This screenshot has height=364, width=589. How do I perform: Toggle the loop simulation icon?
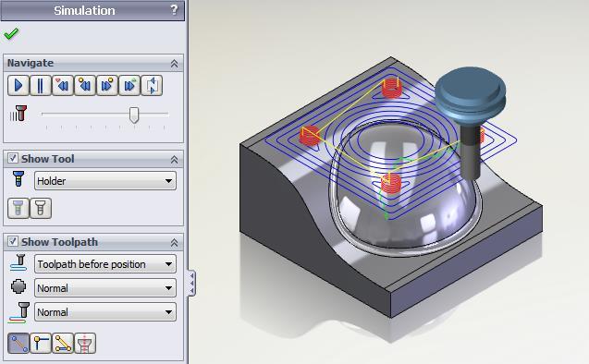152,86
